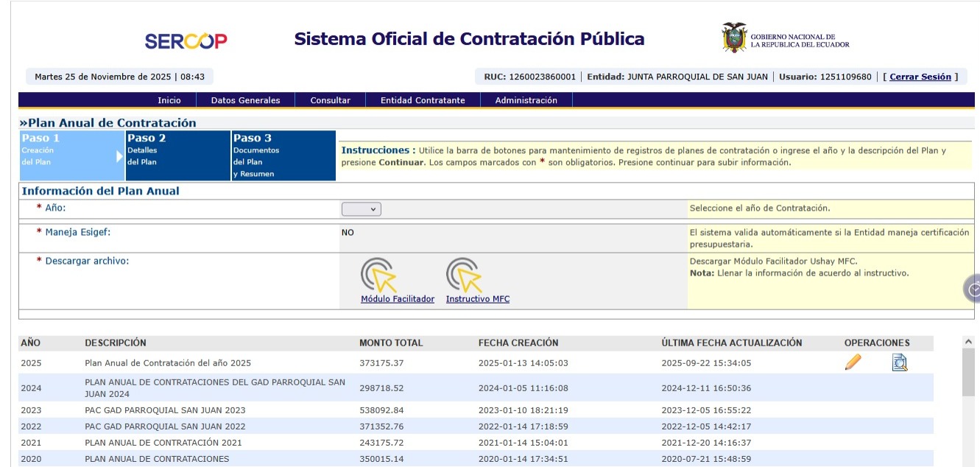This screenshot has height=467, width=980.
Task: Select the Paso 3 Documentos del Plan step
Action: coord(283,155)
